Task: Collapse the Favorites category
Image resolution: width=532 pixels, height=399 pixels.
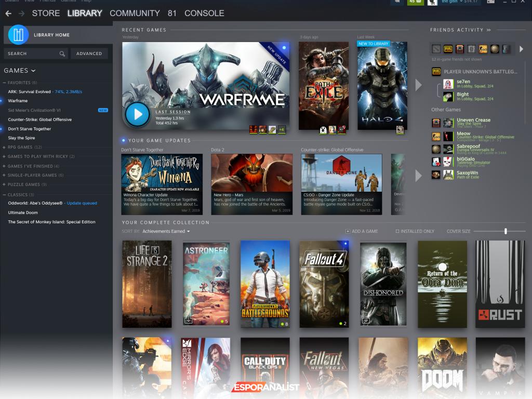Action: [4, 83]
